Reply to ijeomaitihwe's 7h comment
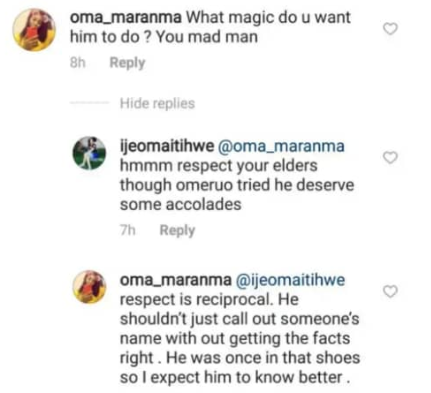The height and width of the screenshot is (393, 431). pos(177,230)
